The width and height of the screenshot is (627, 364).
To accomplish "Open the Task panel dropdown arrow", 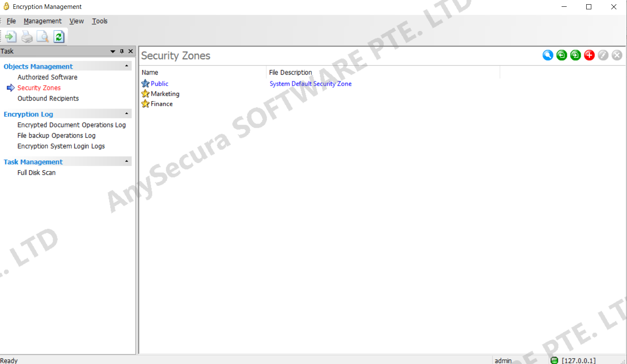I will pyautogui.click(x=113, y=51).
